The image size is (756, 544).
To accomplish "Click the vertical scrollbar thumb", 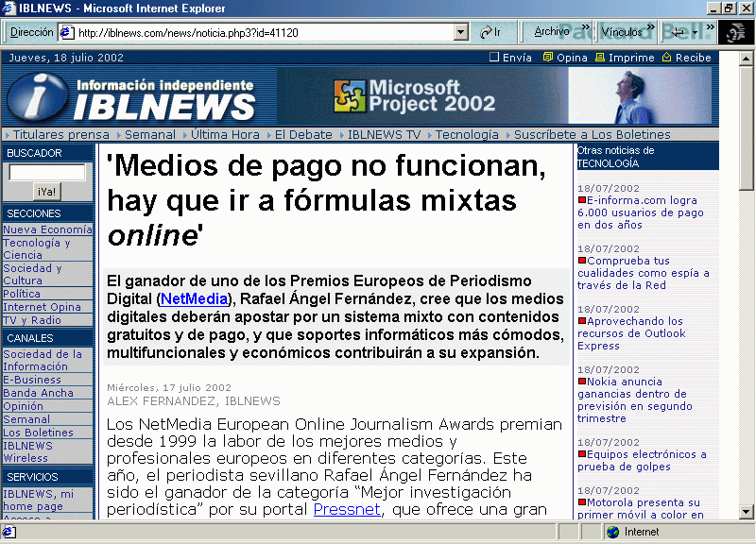I will [x=746, y=128].
